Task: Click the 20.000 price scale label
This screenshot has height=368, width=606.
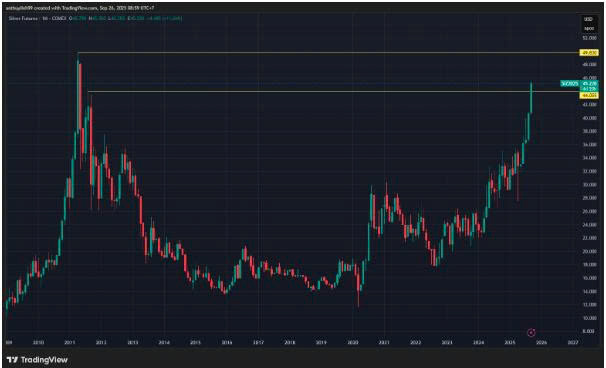Action: coord(589,251)
